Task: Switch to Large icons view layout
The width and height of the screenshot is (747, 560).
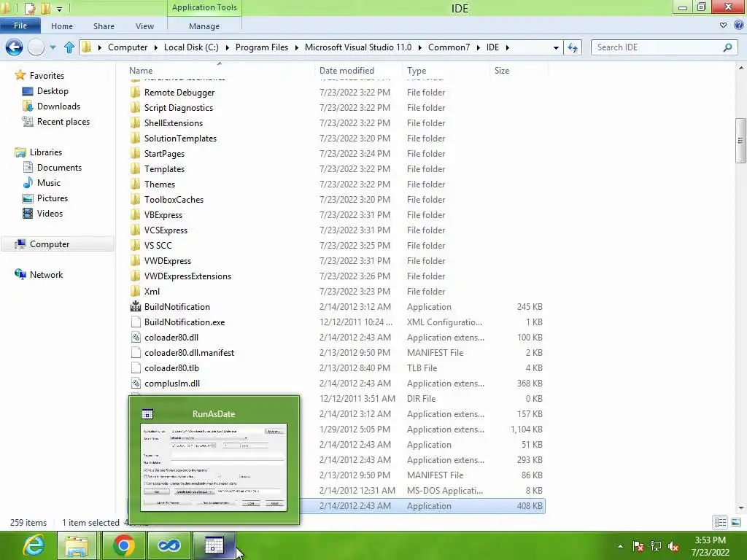Action: 736,522
